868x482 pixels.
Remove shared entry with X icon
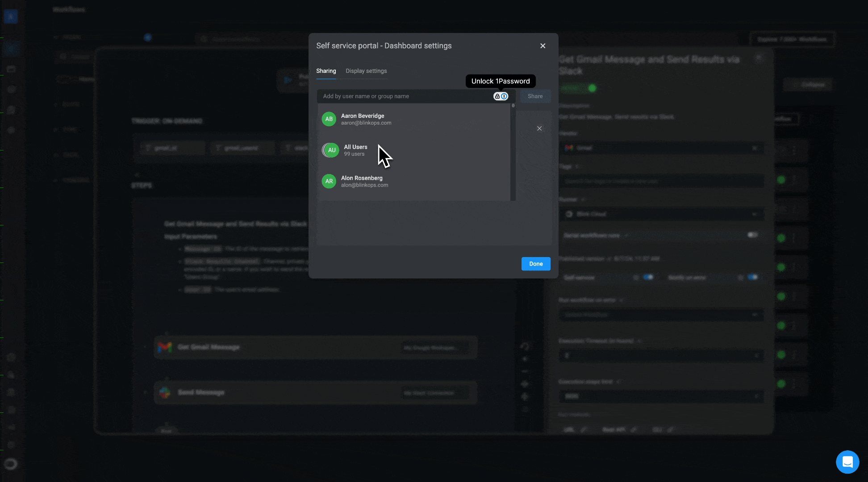tap(539, 129)
